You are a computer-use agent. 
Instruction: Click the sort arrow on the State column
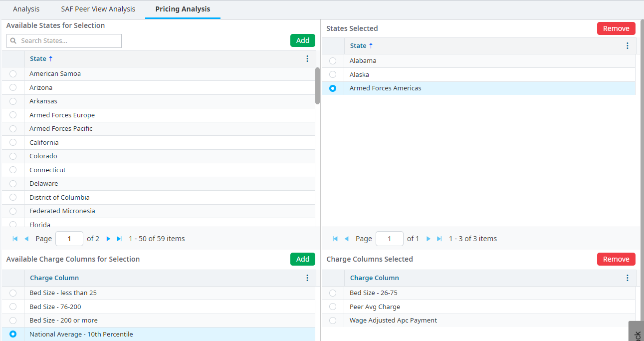tap(51, 58)
